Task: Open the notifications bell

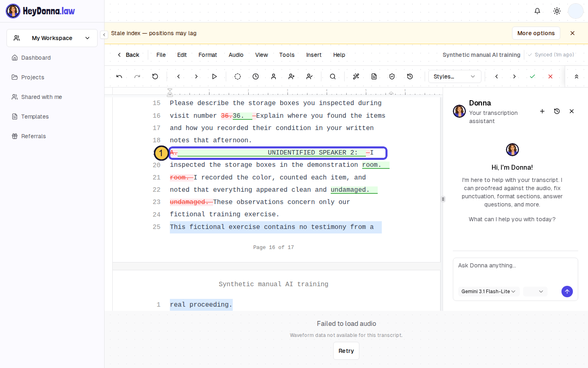Action: pos(537,11)
